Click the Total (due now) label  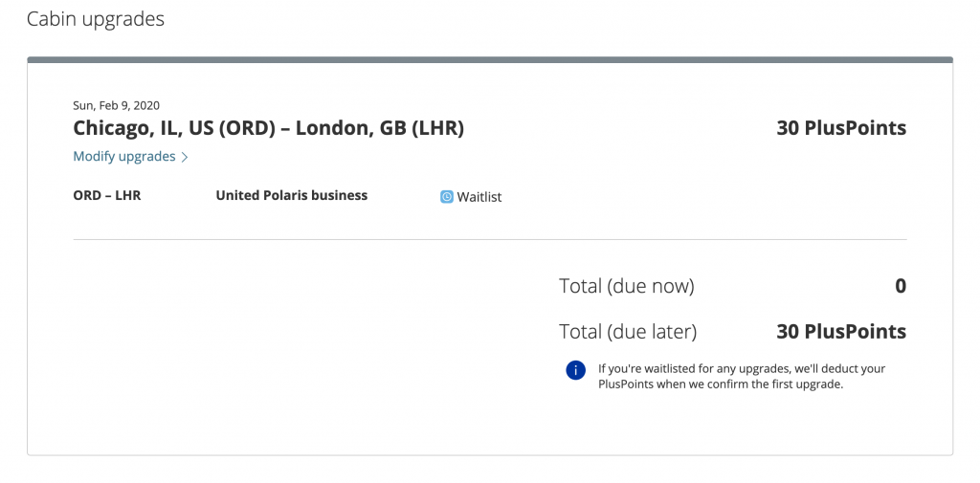tap(627, 286)
